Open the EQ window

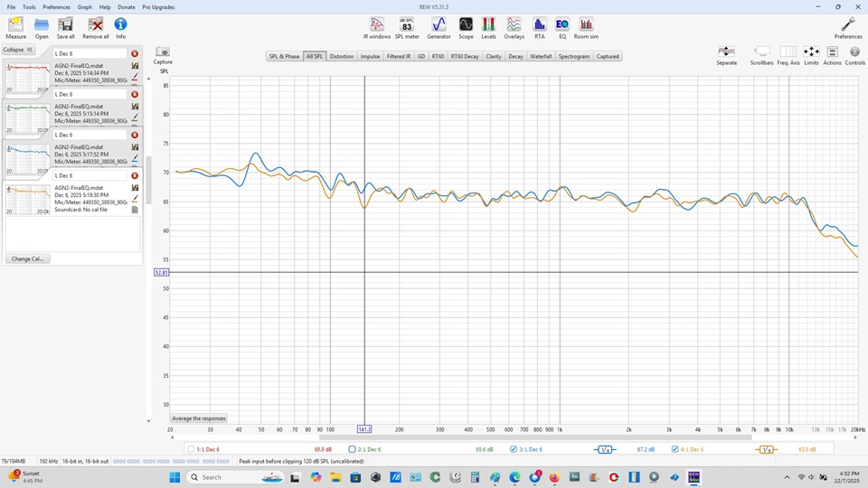[561, 26]
